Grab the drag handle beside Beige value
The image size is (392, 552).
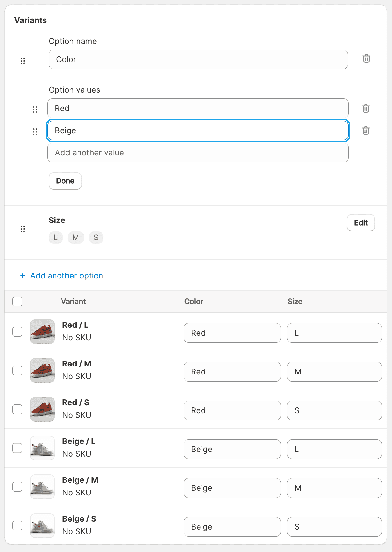(x=35, y=132)
